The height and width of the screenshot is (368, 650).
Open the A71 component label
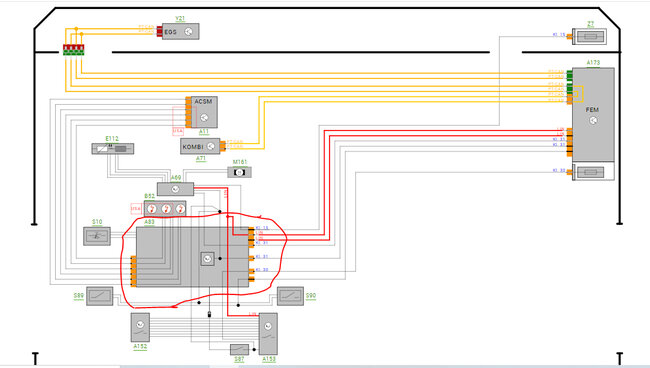[201, 159]
